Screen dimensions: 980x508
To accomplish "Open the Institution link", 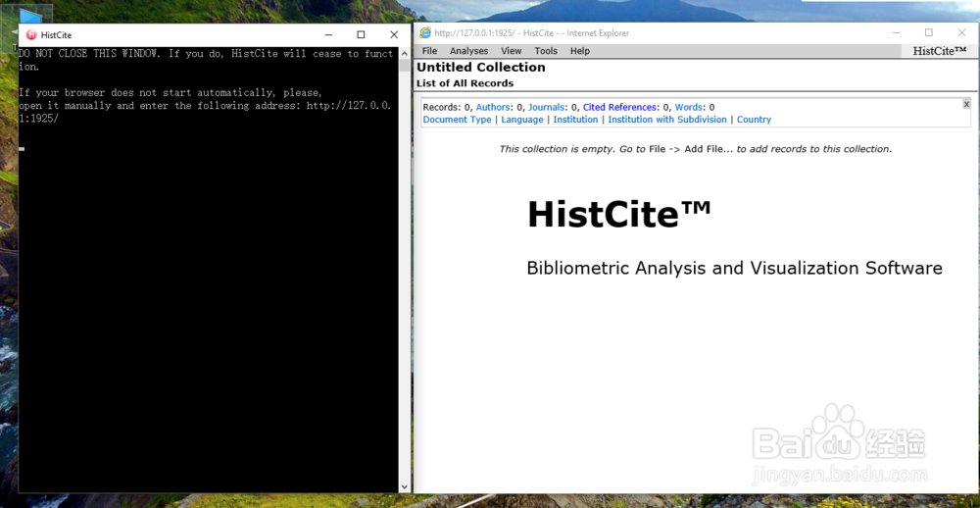I will (x=575, y=120).
